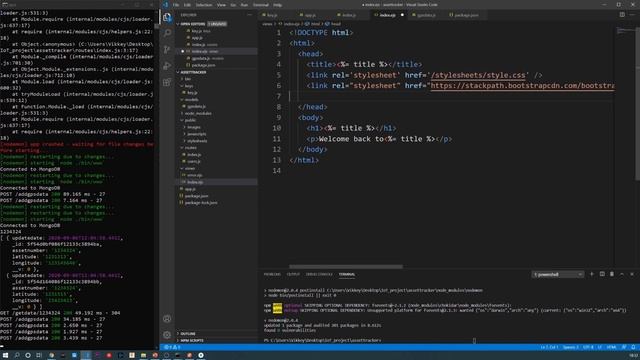
Task: Open the Accounts menu icon
Action: [167, 319]
